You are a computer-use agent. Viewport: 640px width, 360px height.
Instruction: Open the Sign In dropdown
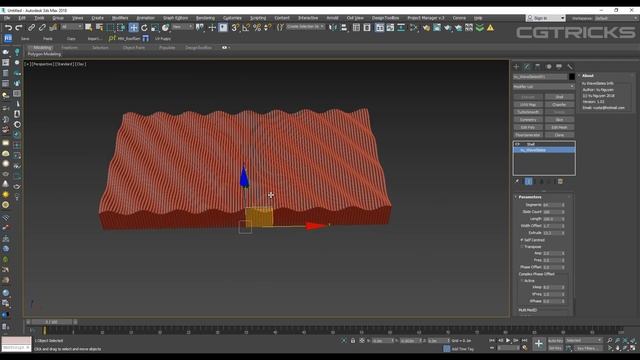coord(545,18)
